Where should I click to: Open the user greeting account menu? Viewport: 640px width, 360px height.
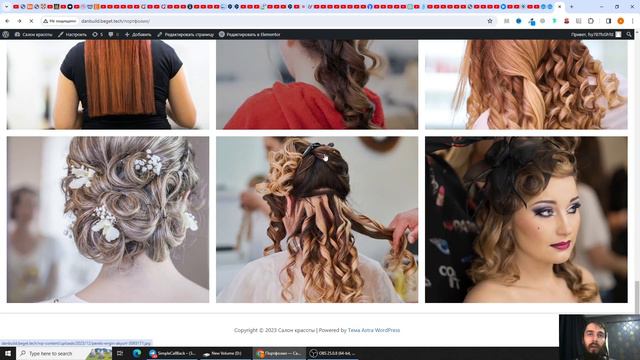(x=596, y=35)
